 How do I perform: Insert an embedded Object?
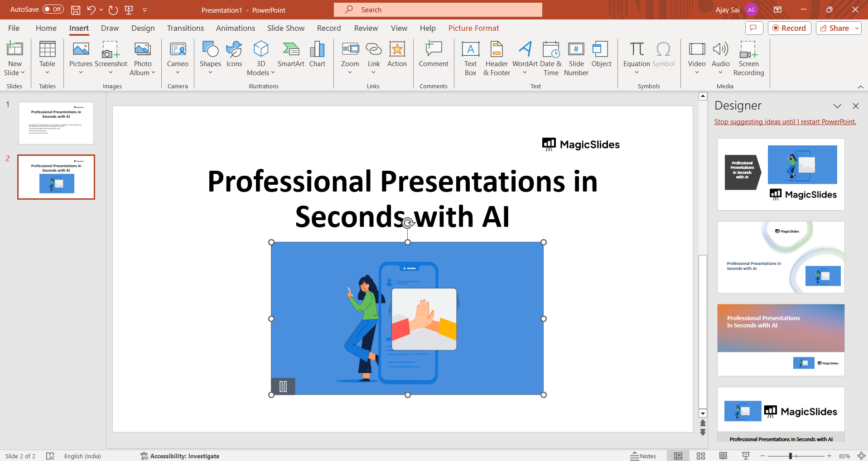tap(601, 54)
